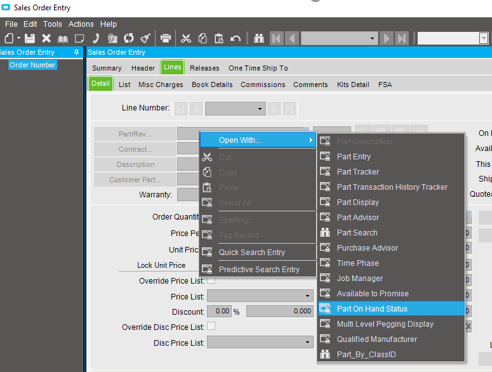Go to last record in toolbar navigator

[402, 38]
